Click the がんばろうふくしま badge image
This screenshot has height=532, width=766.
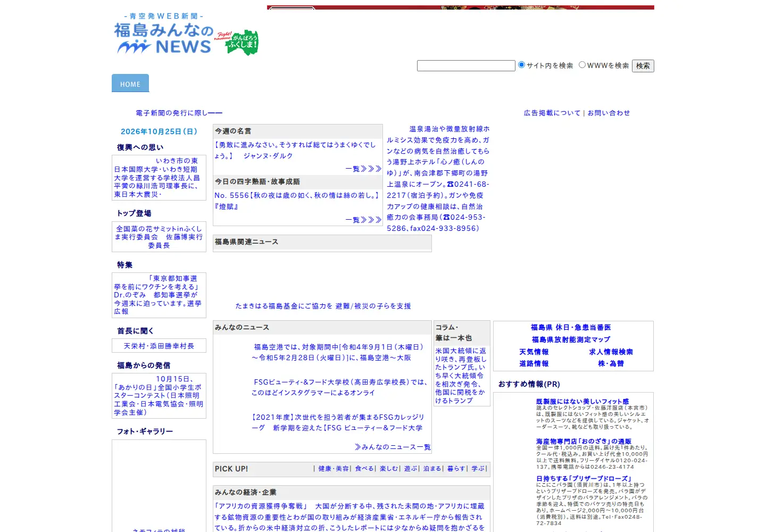tap(237, 43)
